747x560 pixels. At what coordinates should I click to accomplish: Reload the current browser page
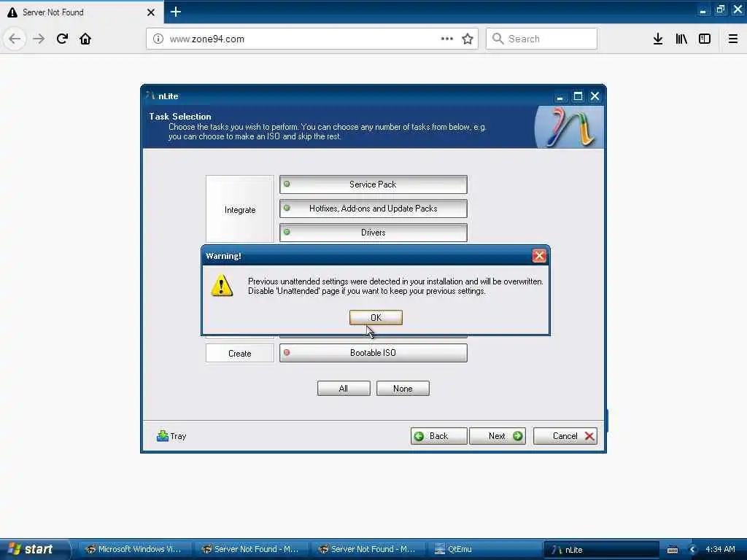[62, 39]
